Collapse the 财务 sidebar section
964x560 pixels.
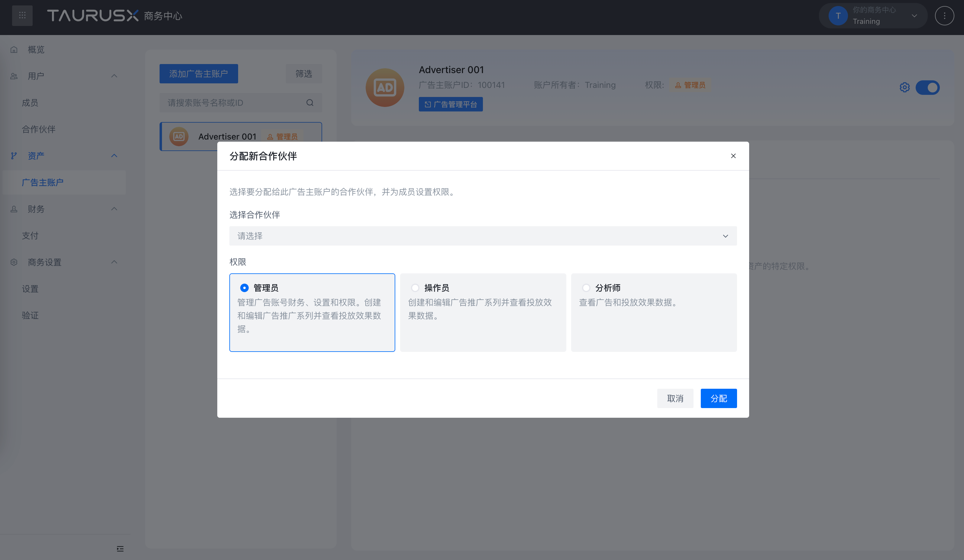pos(114,209)
